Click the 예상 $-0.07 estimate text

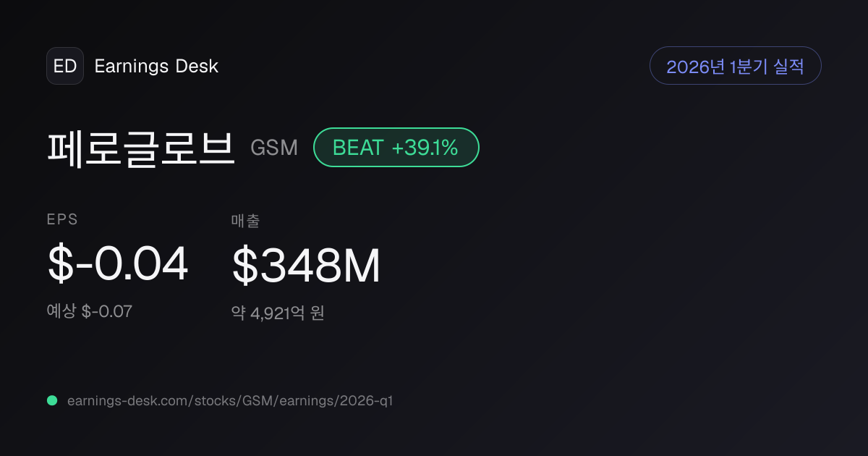point(90,312)
